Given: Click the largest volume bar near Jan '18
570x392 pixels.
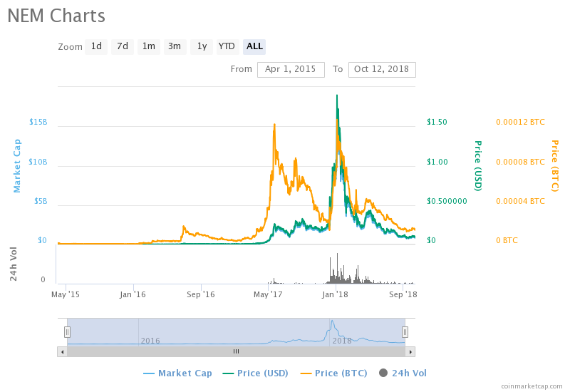Looking at the screenshot, I should 337,269.
